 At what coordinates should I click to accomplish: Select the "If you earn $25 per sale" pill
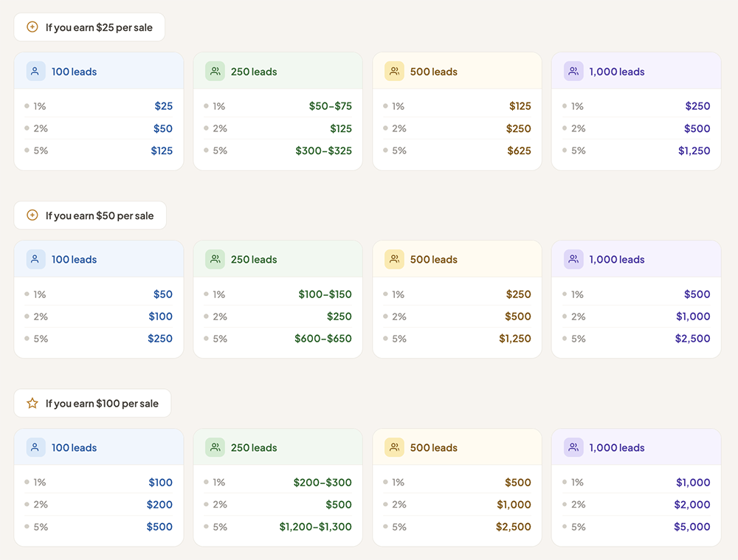[89, 27]
